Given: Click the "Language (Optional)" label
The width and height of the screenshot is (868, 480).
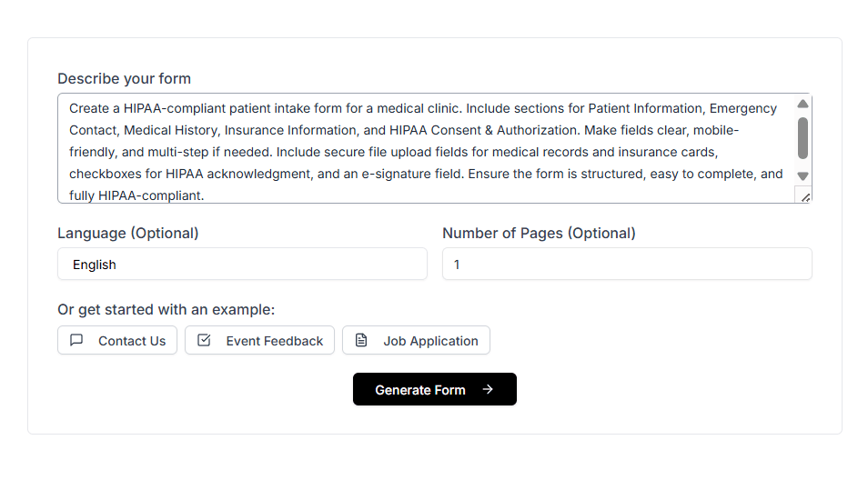Looking at the screenshot, I should point(128,233).
